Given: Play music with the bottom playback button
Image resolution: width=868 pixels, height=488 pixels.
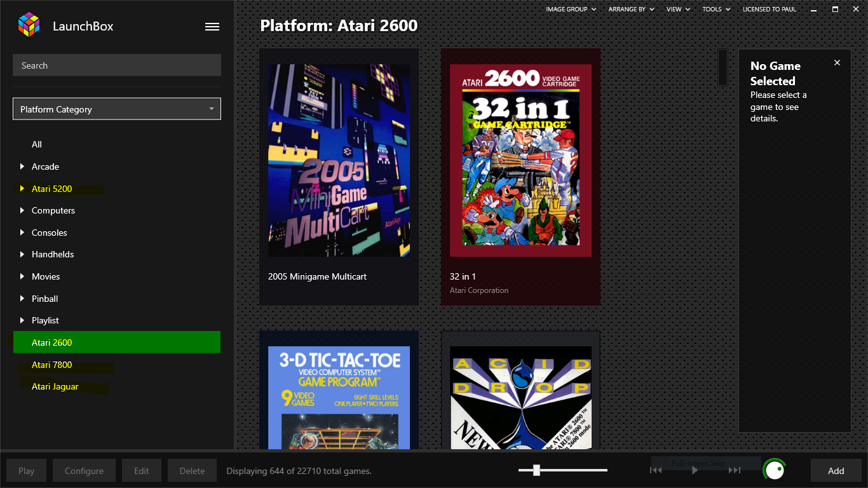Looking at the screenshot, I should [x=695, y=470].
